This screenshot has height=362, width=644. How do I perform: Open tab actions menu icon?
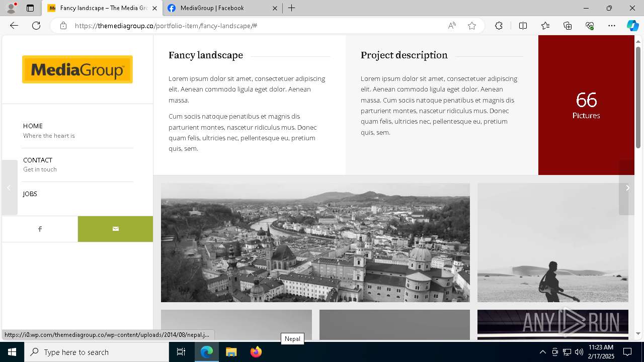[x=30, y=8]
